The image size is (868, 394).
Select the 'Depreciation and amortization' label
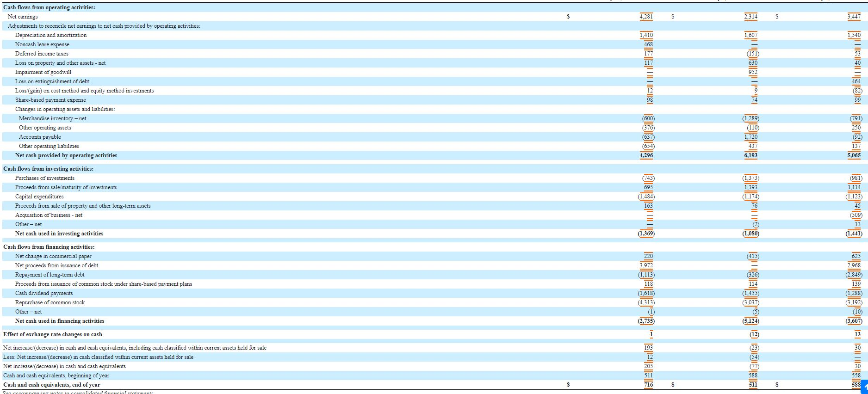pyautogui.click(x=51, y=35)
